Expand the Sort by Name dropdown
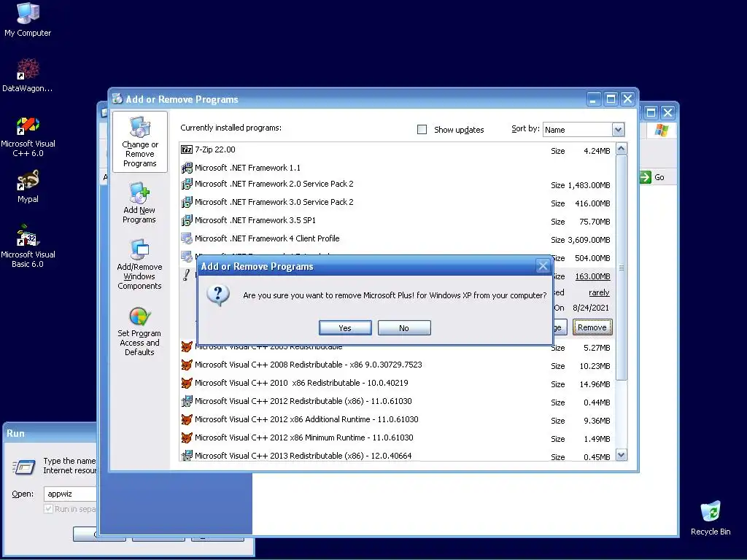The image size is (747, 560). (618, 130)
